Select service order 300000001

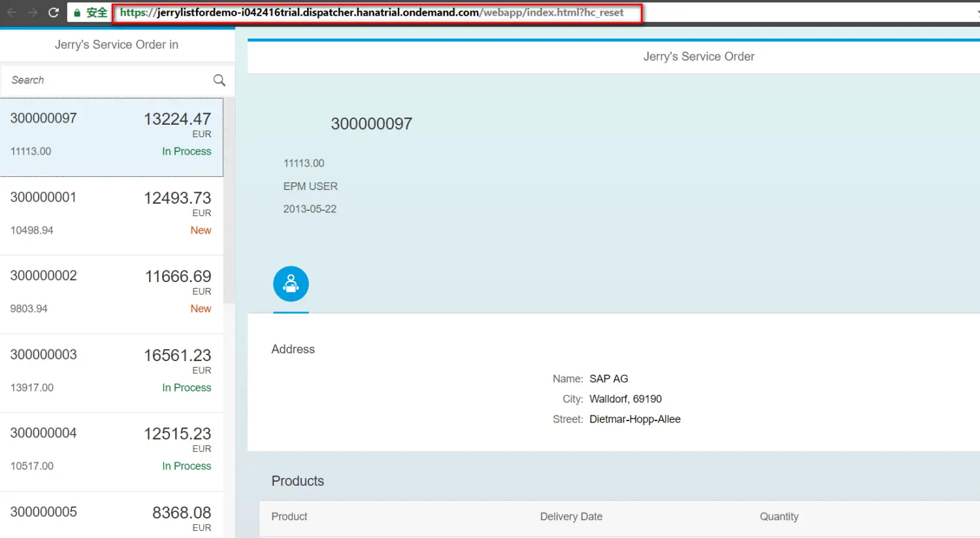tap(111, 216)
